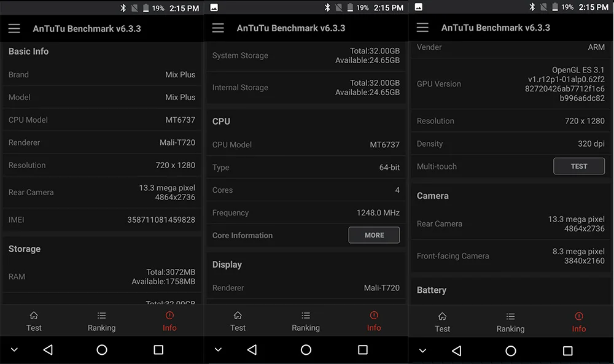Viewport: 614px width, 364px height.
Task: Select Cores 4 row
Action: click(x=306, y=190)
